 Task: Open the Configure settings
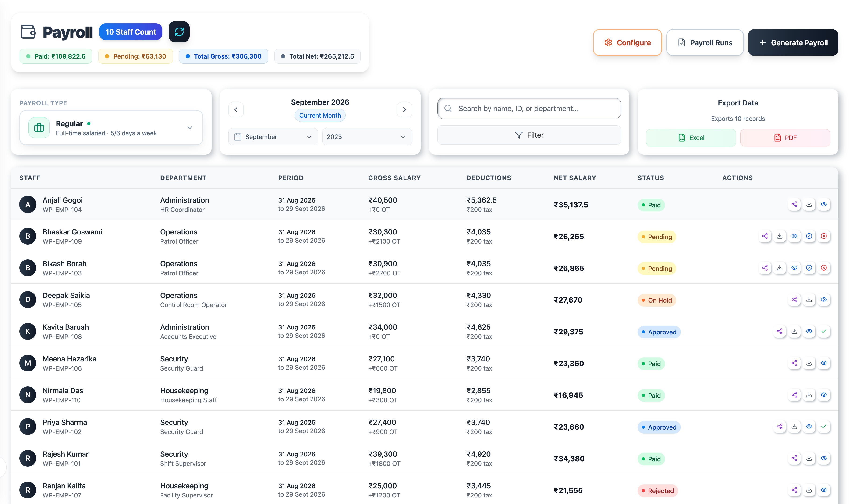point(627,42)
